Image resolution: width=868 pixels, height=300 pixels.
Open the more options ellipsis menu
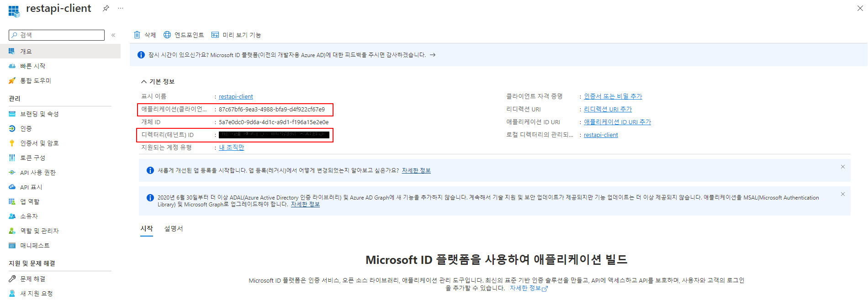121,8
